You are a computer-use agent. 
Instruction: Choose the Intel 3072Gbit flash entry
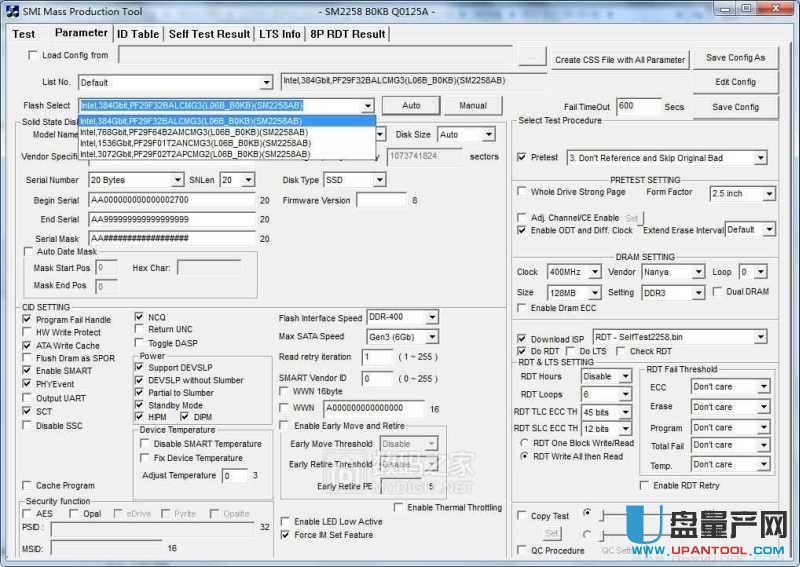point(195,154)
